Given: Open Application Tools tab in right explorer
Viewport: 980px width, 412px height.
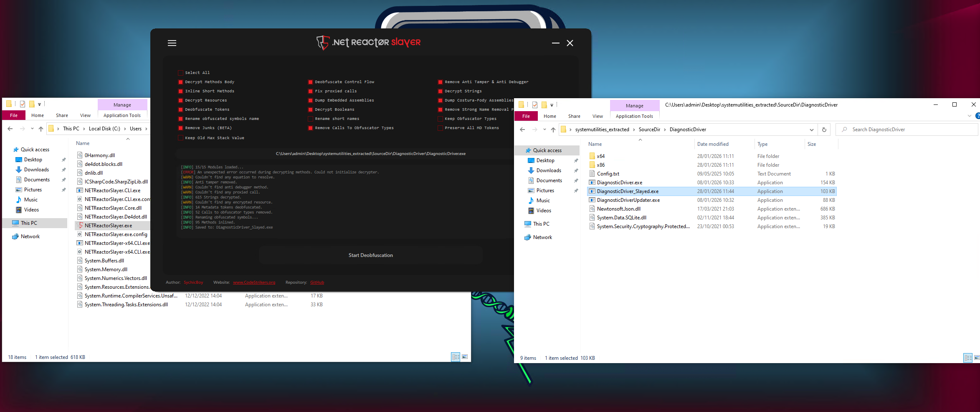Looking at the screenshot, I should (x=634, y=116).
